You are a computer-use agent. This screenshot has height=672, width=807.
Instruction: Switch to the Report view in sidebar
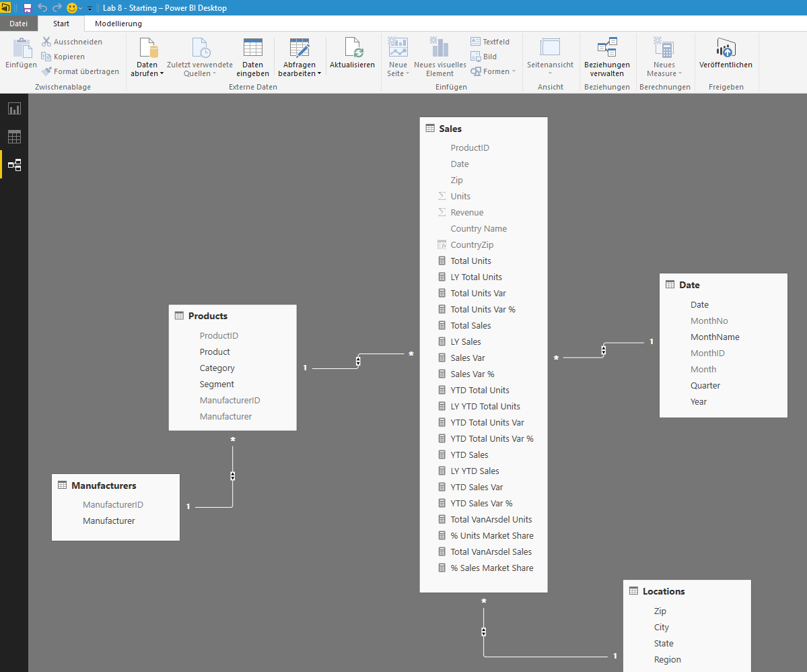point(14,108)
